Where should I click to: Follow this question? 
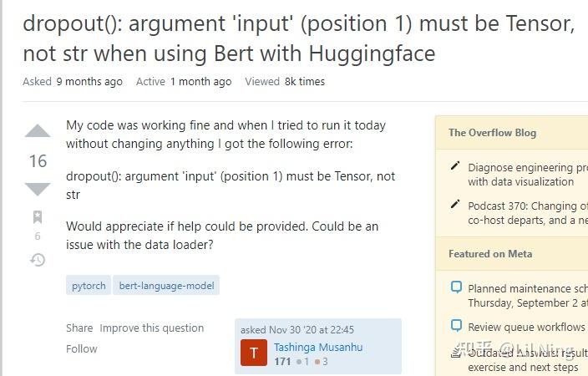pos(82,349)
